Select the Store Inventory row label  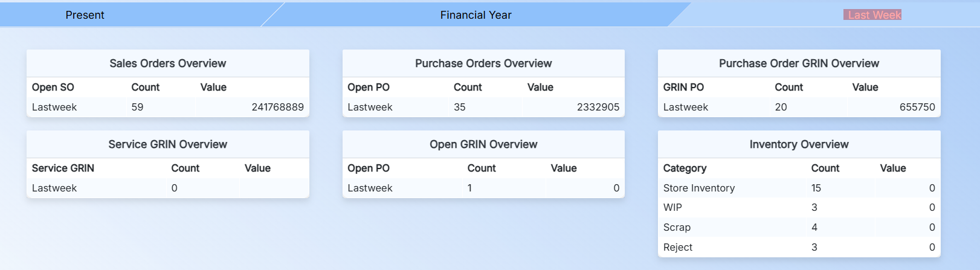pos(698,188)
